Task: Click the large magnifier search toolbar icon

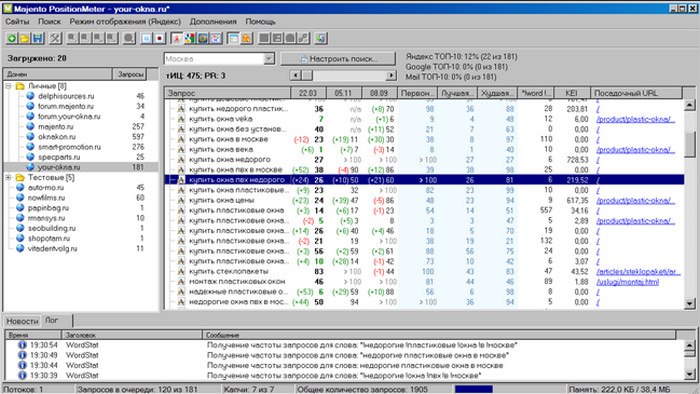Action: pos(129,38)
